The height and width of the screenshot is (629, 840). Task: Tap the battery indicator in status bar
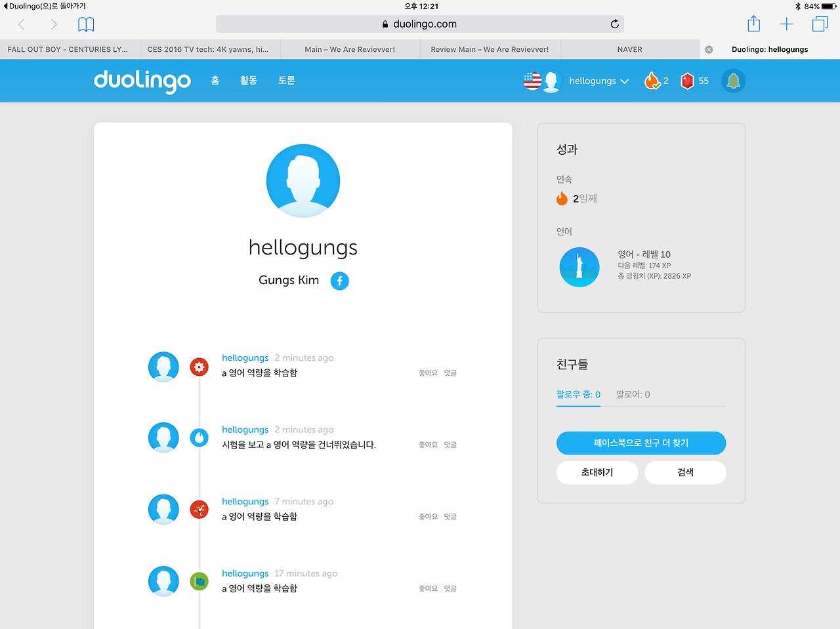pyautogui.click(x=828, y=6)
